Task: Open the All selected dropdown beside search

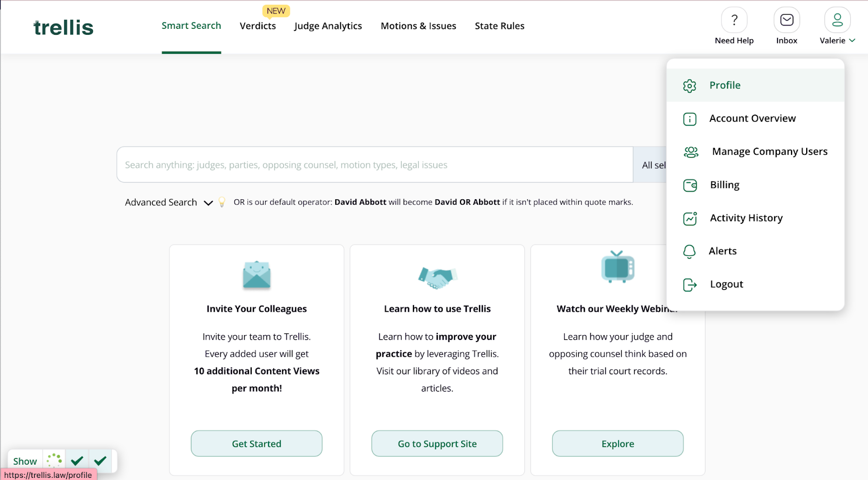Action: pyautogui.click(x=650, y=165)
